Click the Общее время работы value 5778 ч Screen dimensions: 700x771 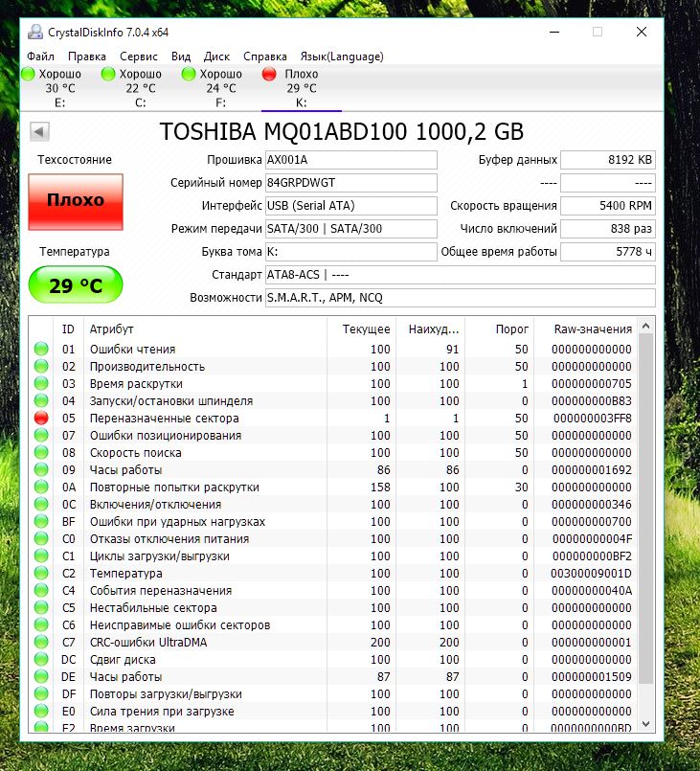[608, 252]
